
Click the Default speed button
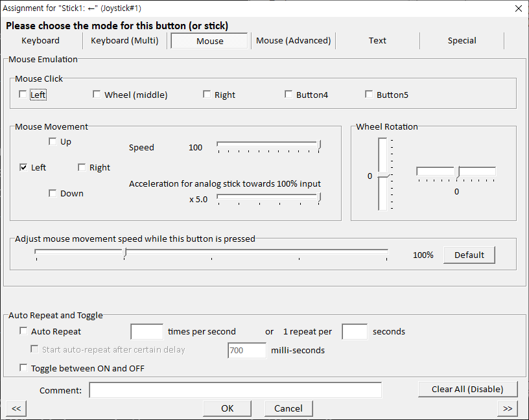469,255
